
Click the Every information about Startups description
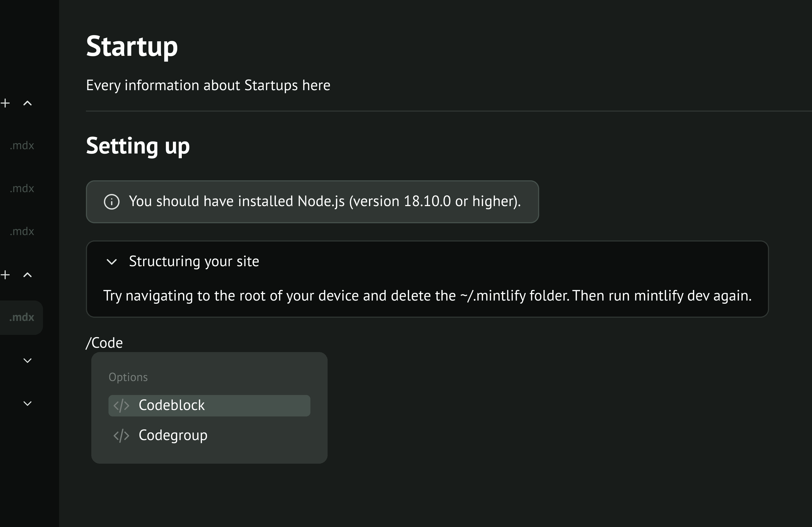point(208,85)
